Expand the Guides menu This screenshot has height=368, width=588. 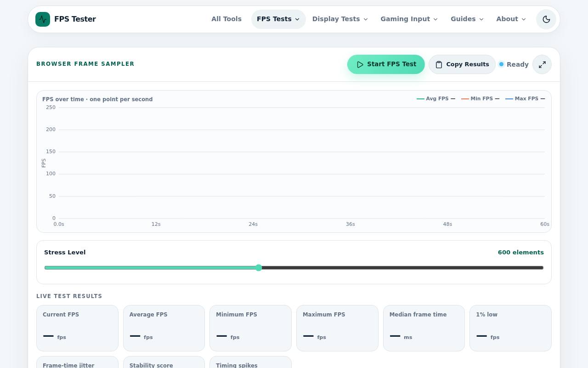pyautogui.click(x=467, y=19)
